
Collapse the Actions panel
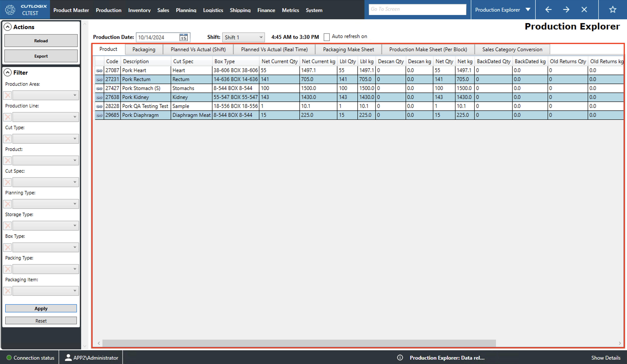click(8, 27)
